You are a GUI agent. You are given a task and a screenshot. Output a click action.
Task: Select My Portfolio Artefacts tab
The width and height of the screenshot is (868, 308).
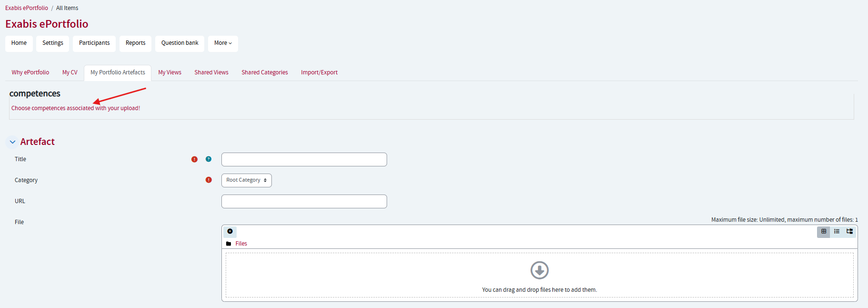(118, 72)
